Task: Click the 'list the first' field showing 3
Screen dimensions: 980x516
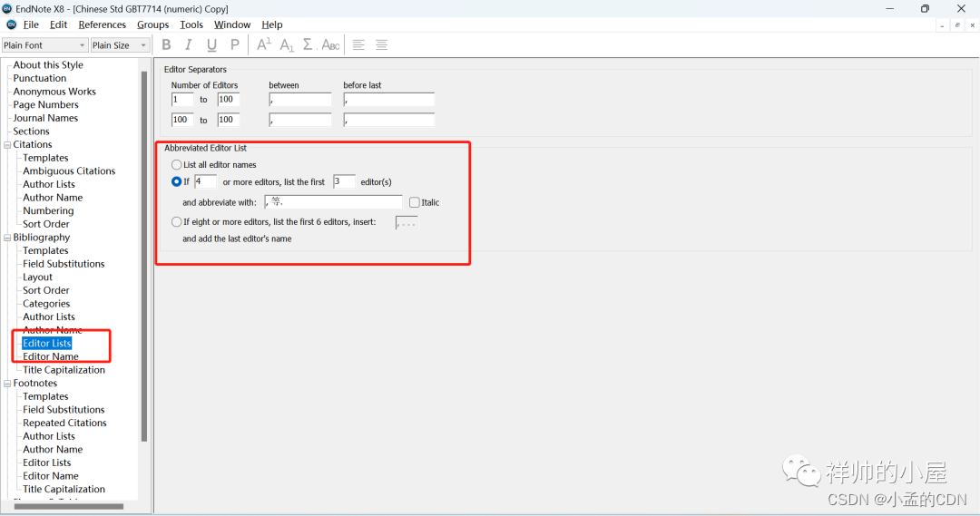Action: point(344,181)
